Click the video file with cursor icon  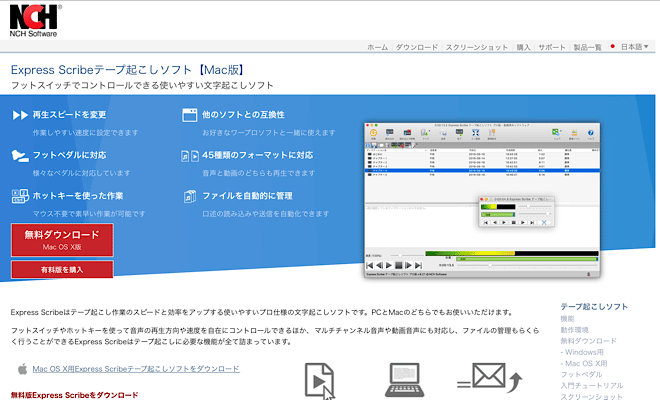click(320, 381)
